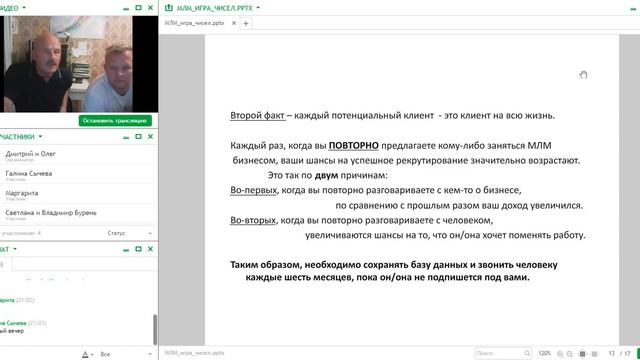Minimize the Участники panel
640x360 pixels.
126,137
